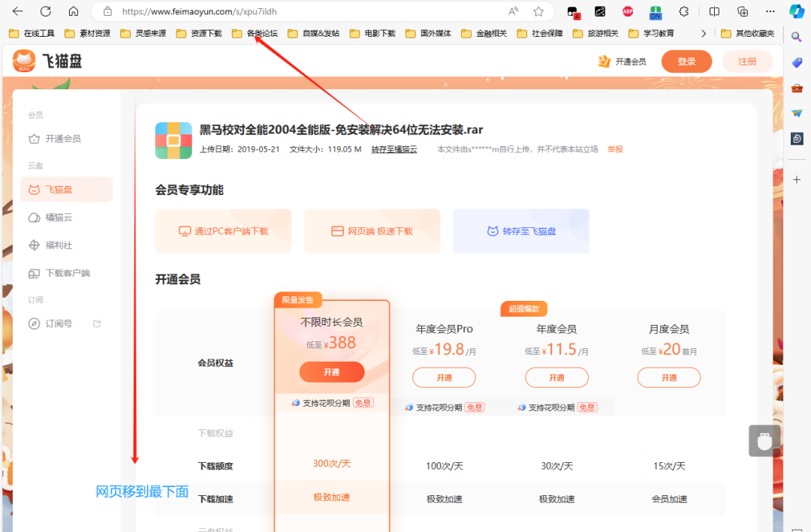Open the Collections icon in toolbar
The width and height of the screenshot is (811, 532).
click(x=742, y=11)
